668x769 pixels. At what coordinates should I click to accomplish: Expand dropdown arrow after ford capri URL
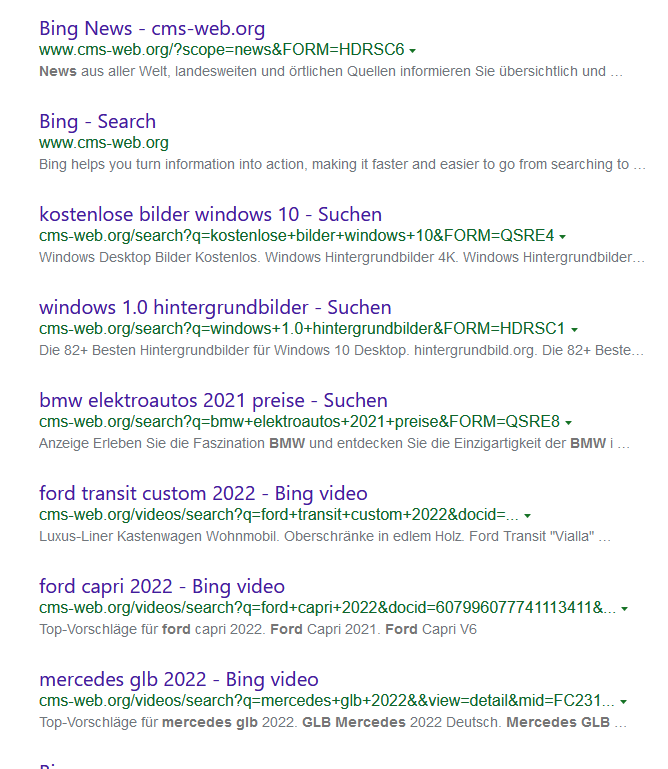[625, 609]
